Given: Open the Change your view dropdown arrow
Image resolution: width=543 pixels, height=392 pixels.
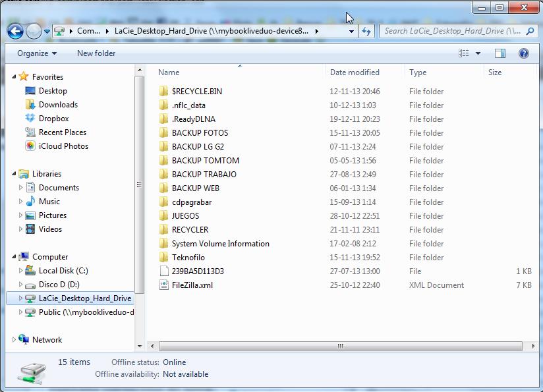Looking at the screenshot, I should click(x=478, y=53).
